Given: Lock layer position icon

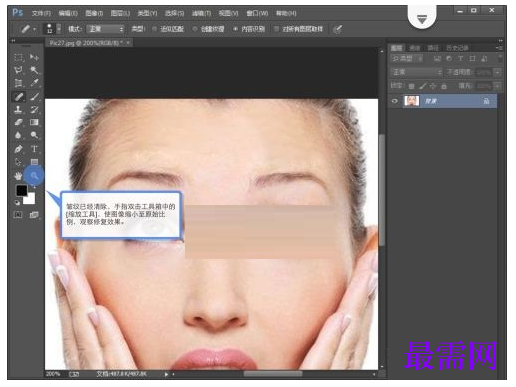Looking at the screenshot, I should pos(433,86).
